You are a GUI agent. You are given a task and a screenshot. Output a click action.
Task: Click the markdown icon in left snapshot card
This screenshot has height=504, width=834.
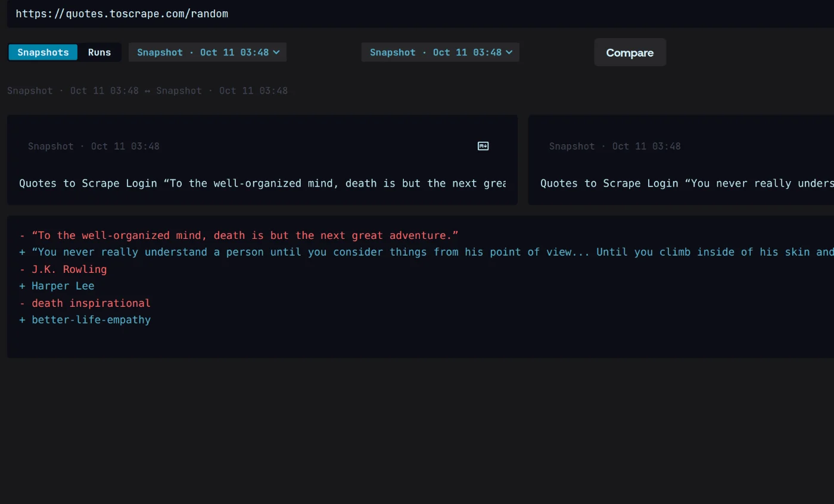pyautogui.click(x=483, y=146)
